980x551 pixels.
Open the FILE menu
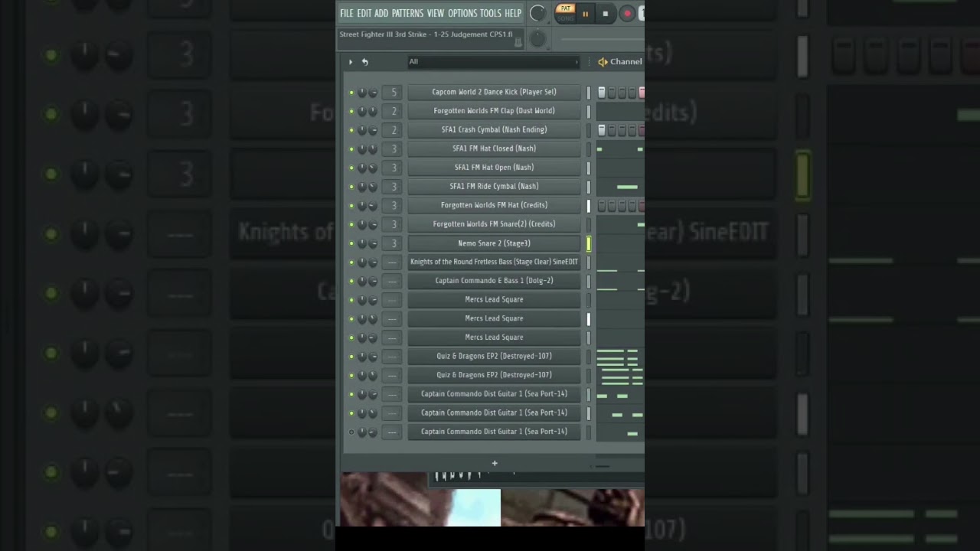coord(347,13)
